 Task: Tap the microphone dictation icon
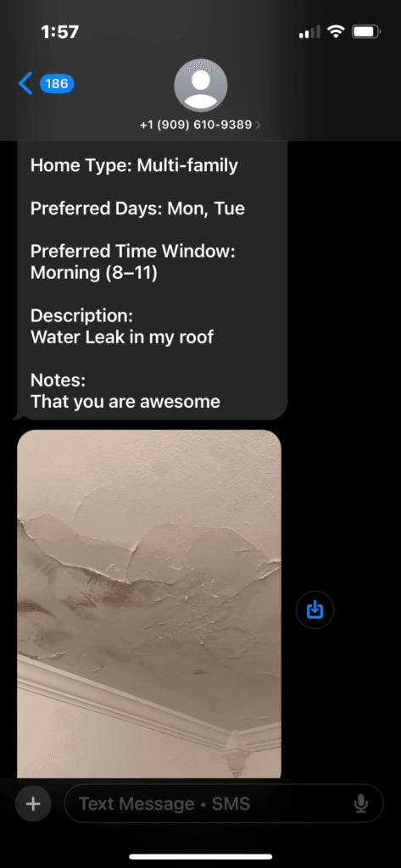pos(362,804)
